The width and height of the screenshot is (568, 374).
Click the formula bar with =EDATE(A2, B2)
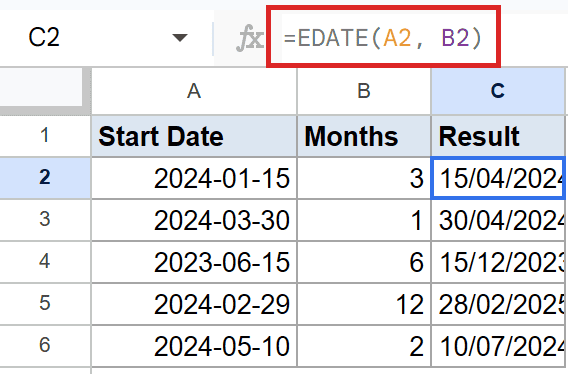[x=383, y=38]
